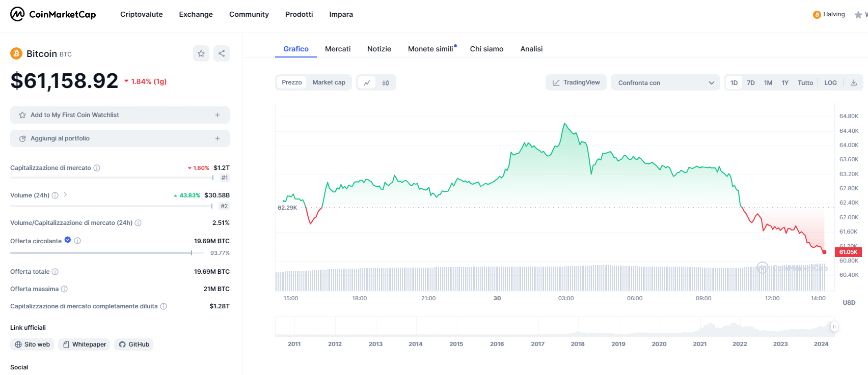
Task: Toggle the LOG scale option
Action: coord(830,82)
